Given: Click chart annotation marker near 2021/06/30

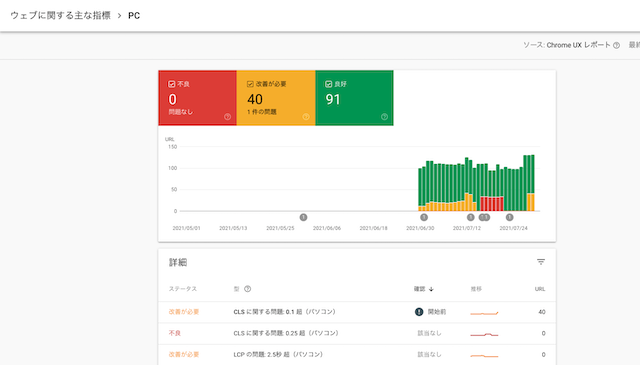Looking at the screenshot, I should pyautogui.click(x=424, y=217).
